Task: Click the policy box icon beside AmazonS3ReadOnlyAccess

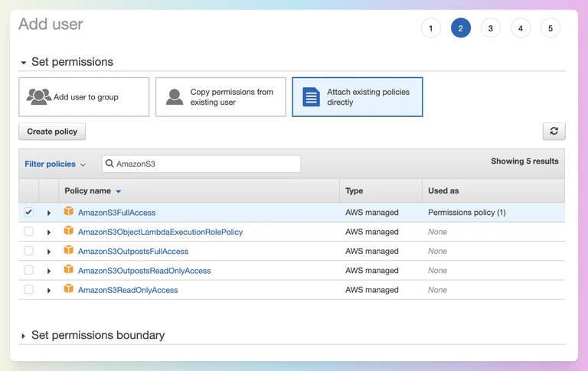Action: (x=69, y=289)
